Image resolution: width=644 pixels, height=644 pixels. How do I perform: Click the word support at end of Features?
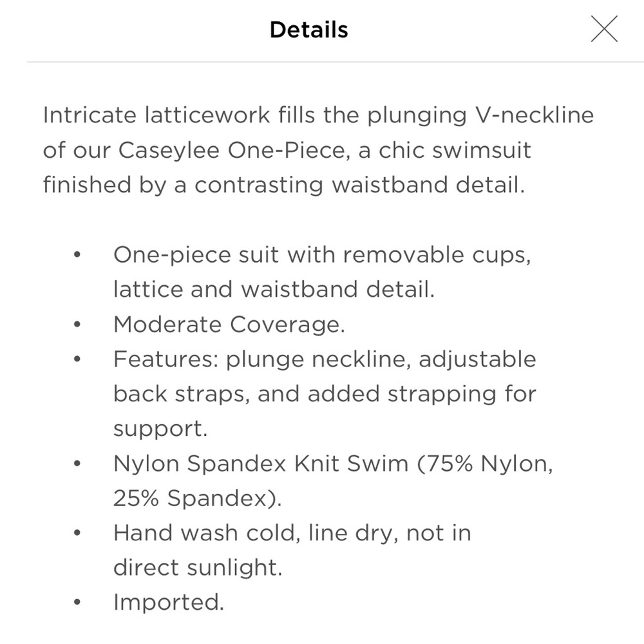coord(160,429)
